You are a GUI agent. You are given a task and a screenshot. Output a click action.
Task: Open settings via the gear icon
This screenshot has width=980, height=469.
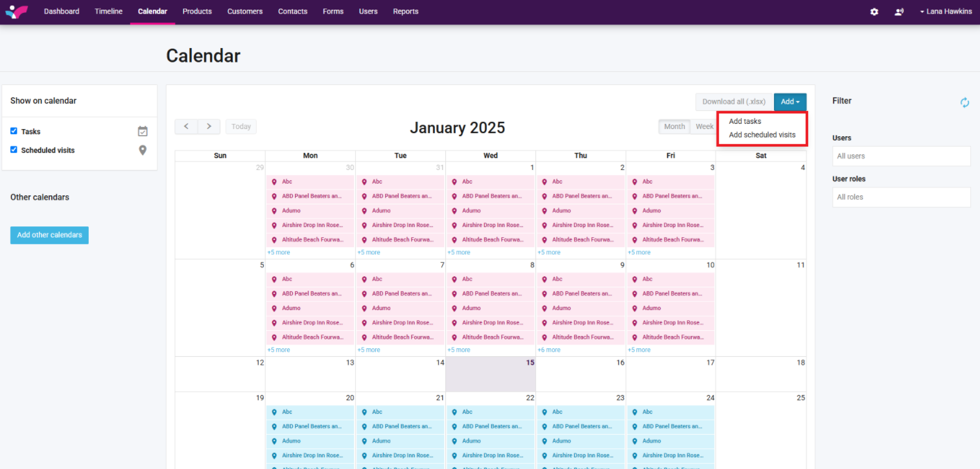pyautogui.click(x=874, y=12)
